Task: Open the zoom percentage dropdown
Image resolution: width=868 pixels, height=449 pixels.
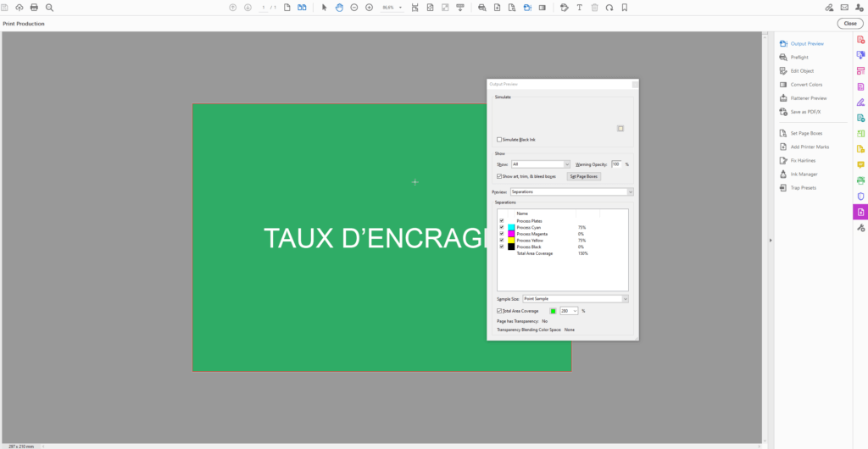Action: coord(401,8)
